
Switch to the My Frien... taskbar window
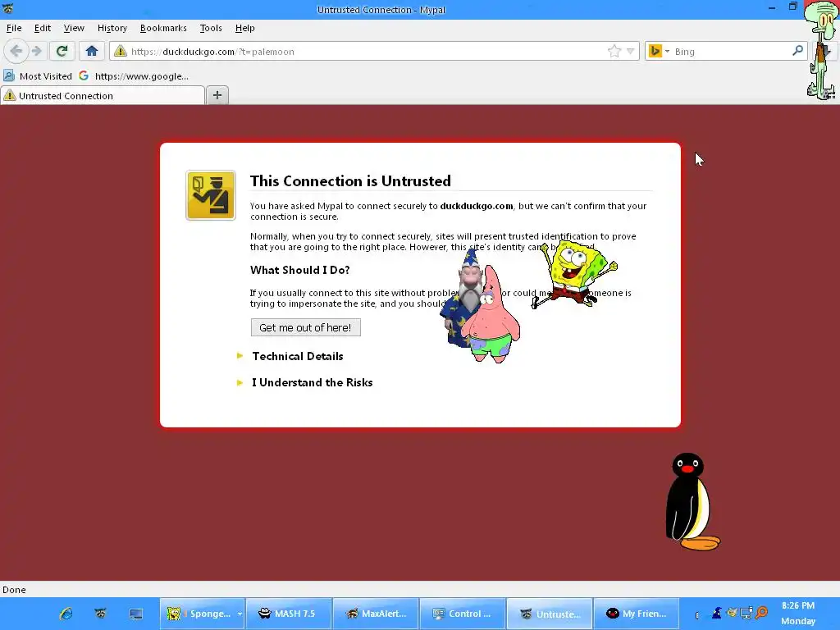coord(637,614)
